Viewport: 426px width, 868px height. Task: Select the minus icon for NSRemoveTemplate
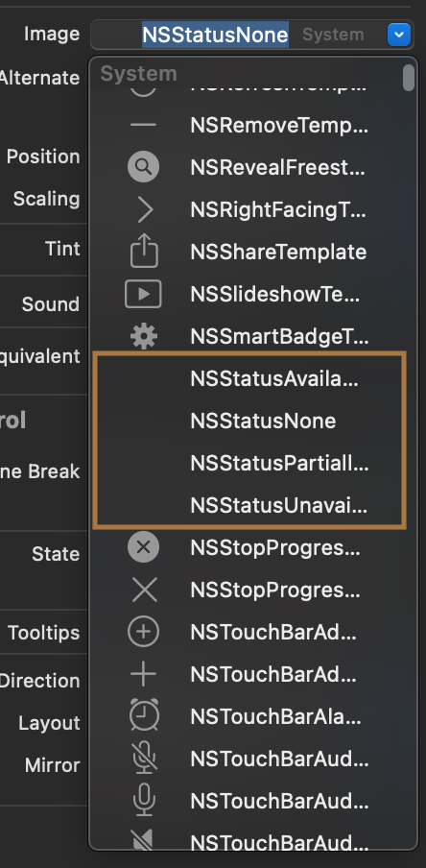point(143,125)
